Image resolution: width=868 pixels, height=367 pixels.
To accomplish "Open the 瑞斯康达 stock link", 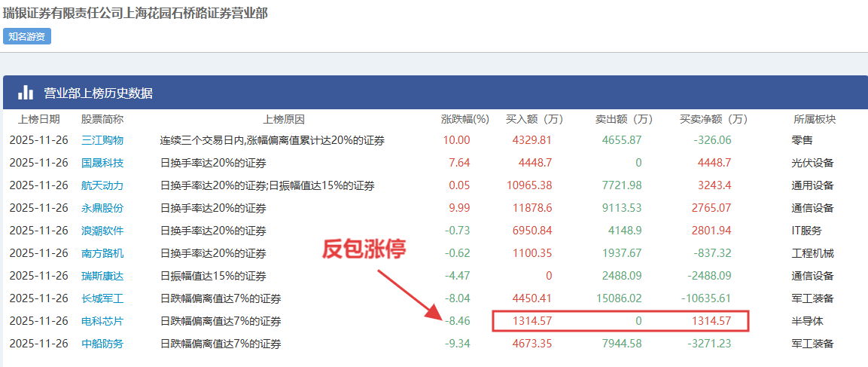I will tap(102, 276).
